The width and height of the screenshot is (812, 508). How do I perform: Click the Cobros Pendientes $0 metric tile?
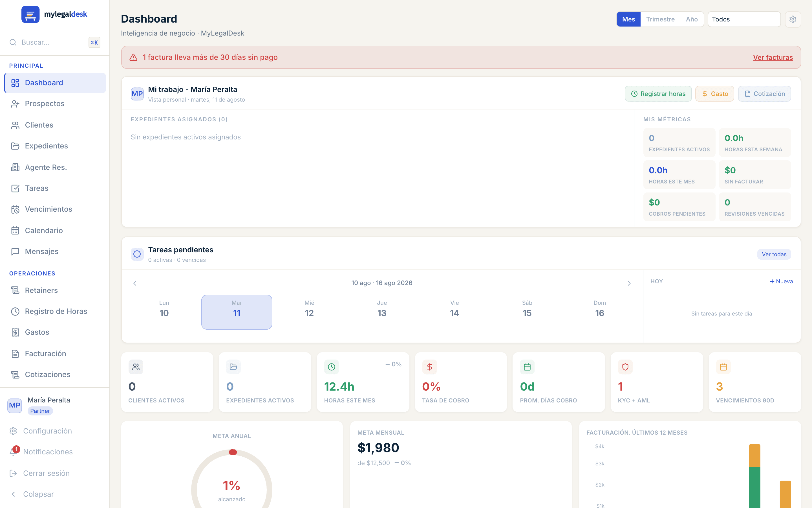click(679, 207)
